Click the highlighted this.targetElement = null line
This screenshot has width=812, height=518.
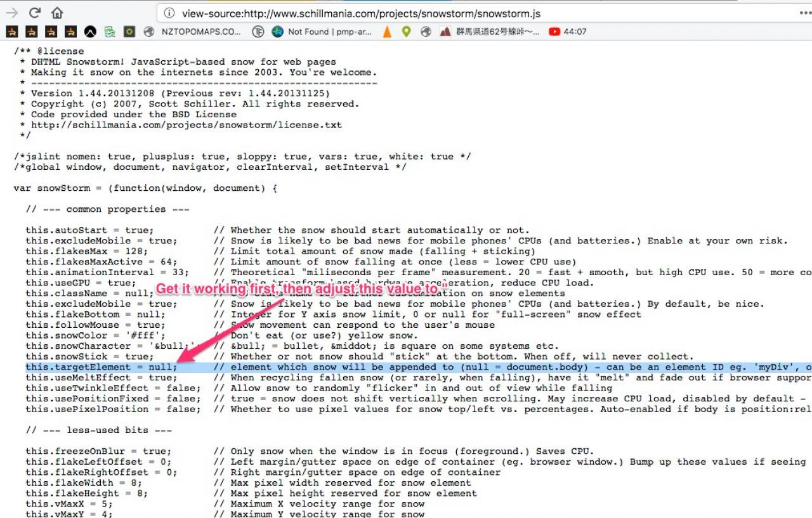pyautogui.click(x=101, y=367)
